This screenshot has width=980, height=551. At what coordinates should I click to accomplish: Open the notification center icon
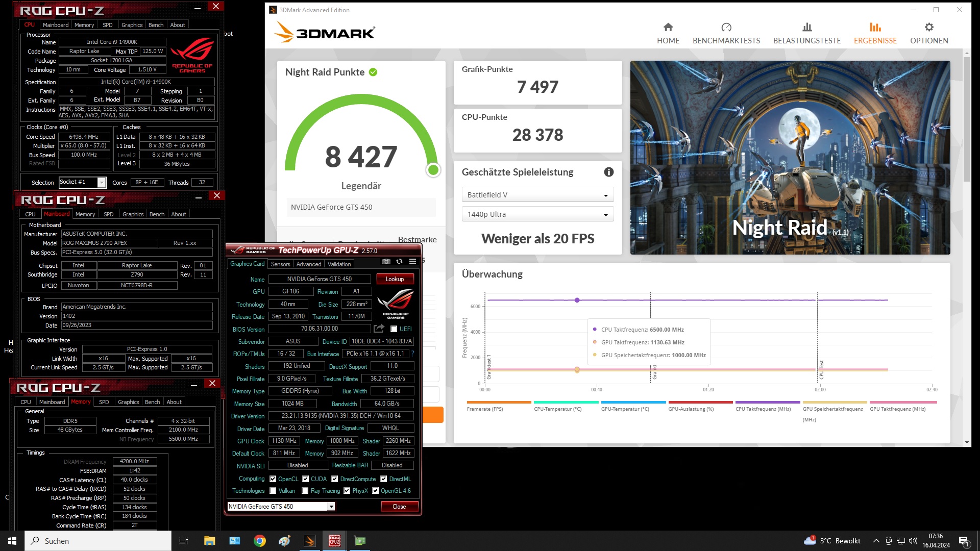pos(964,541)
